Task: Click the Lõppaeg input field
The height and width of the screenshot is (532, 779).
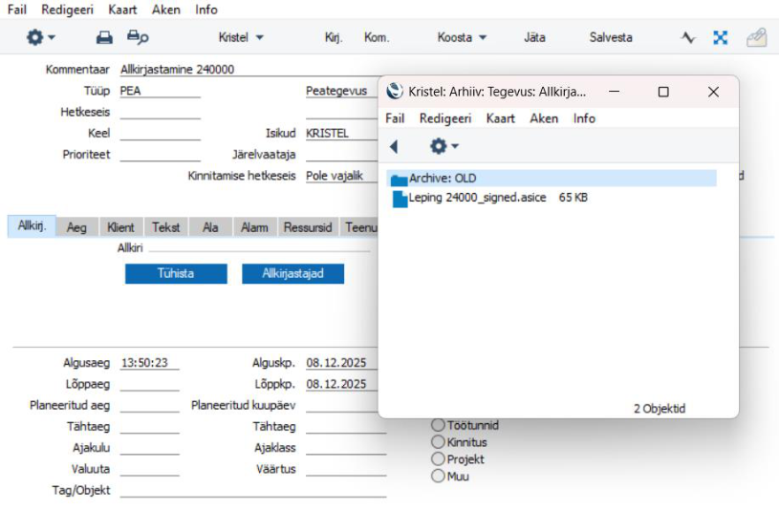Action: click(x=149, y=384)
